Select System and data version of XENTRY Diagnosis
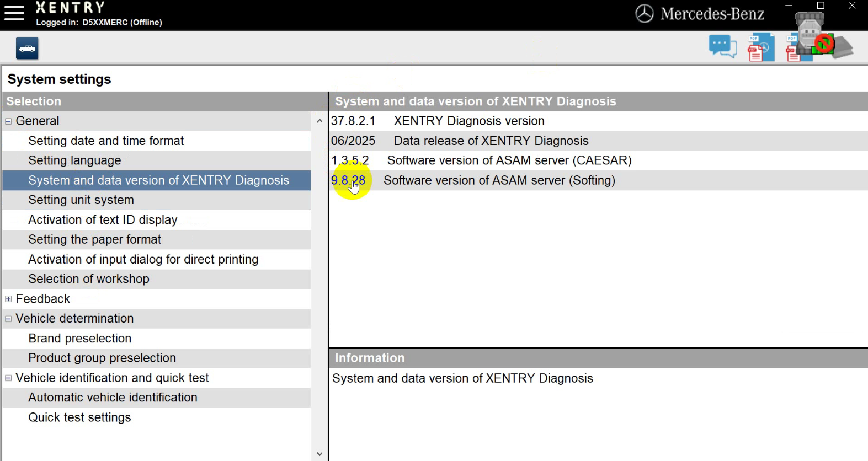The height and width of the screenshot is (461, 868). pos(157,180)
